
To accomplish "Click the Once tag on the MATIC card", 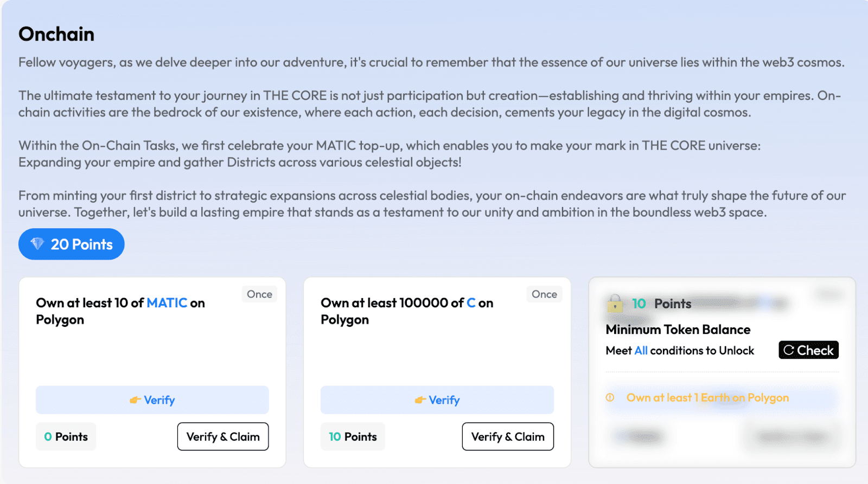I will click(x=259, y=294).
